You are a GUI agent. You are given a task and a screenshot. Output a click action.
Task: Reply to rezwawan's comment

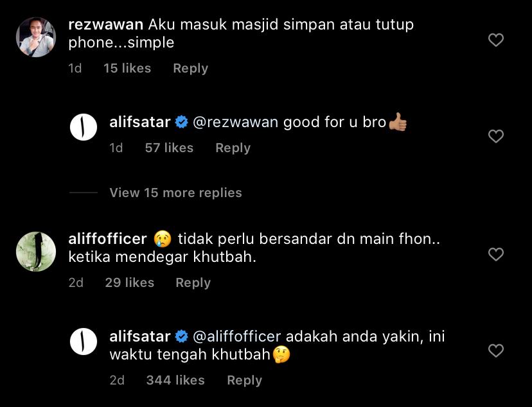coord(190,69)
